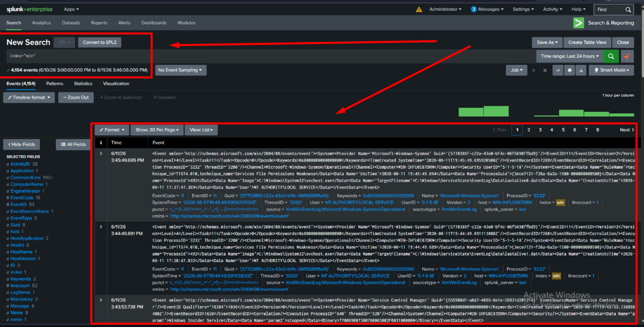Screen dimensions: 644x327
Task: Open the Time range Last 24 hours dropdown
Action: pos(569,56)
